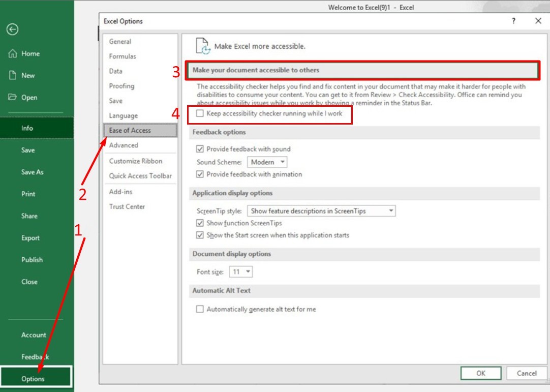
Task: Click the New document icon
Action: coord(13,75)
